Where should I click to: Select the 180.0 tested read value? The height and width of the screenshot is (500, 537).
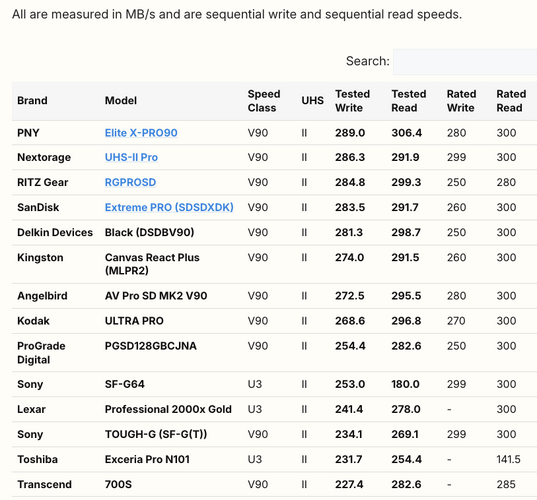tap(405, 384)
